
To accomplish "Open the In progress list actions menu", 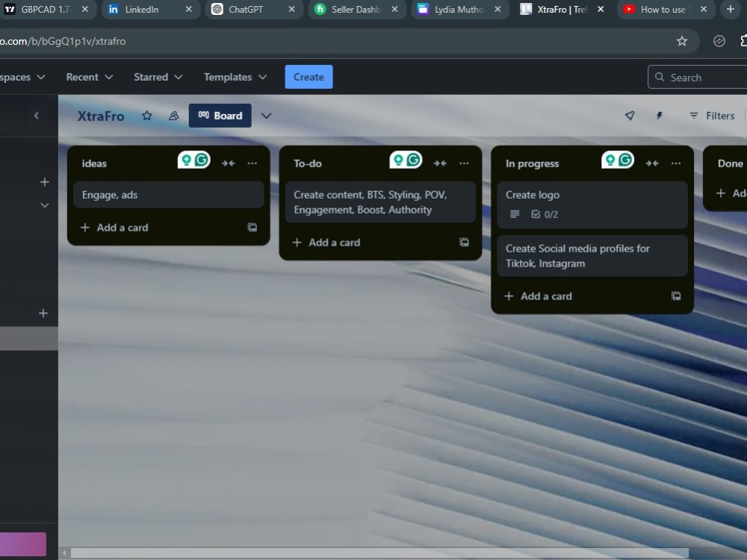I will [x=676, y=164].
